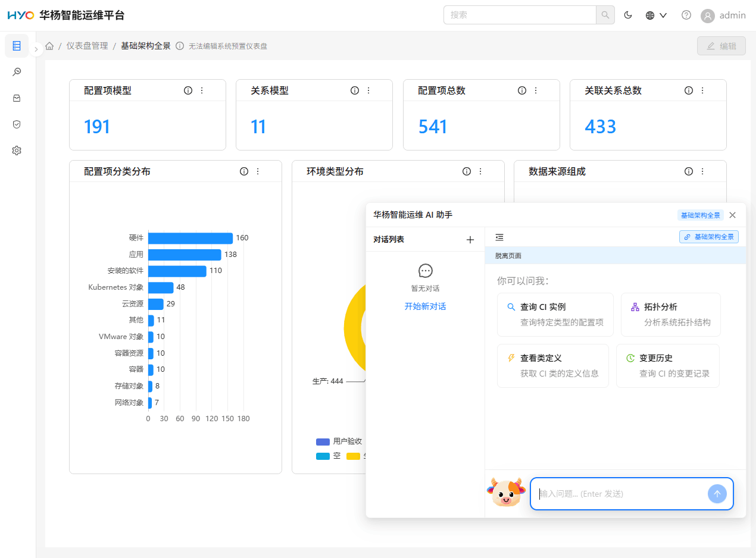This screenshot has height=558, width=756.
Task: Open more menu on 配置项模型 card
Action: click(202, 90)
